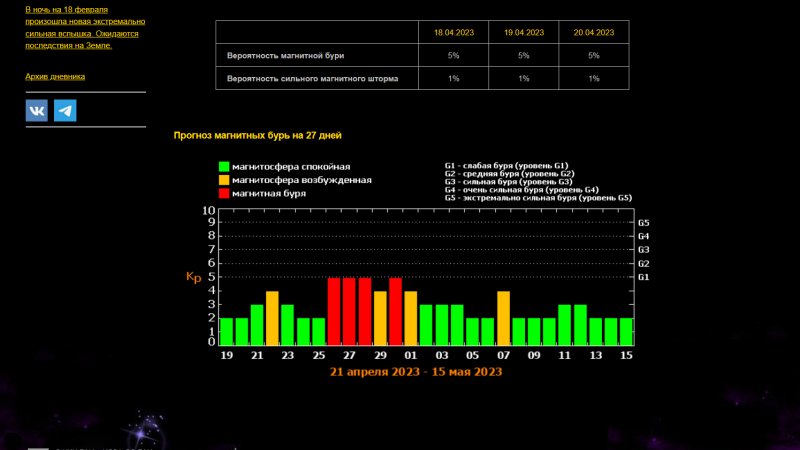The image size is (800, 450).
Task: Click the orange Kp axis label
Action: 194,277
